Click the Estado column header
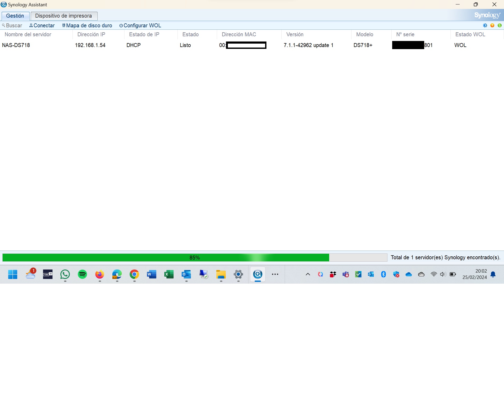504x420 pixels. coord(197,34)
